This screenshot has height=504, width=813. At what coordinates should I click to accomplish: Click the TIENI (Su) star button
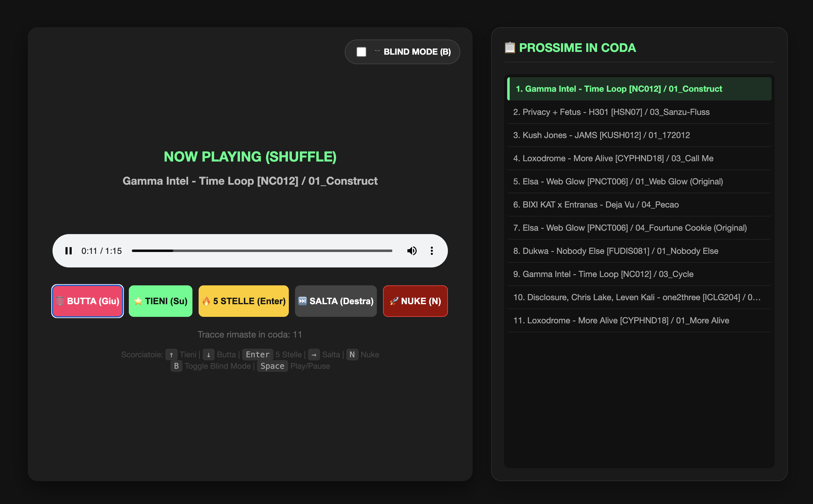161,301
